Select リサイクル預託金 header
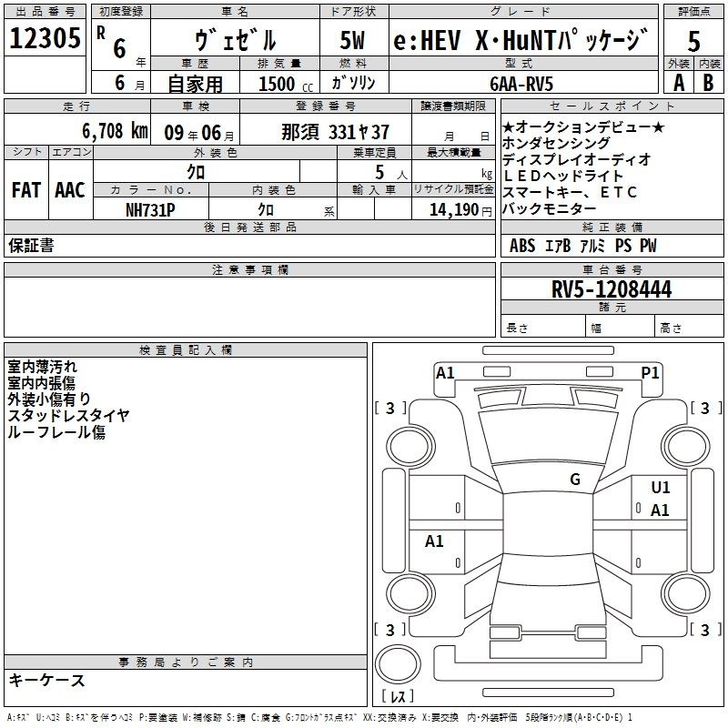The image size is (728, 728). (x=453, y=189)
